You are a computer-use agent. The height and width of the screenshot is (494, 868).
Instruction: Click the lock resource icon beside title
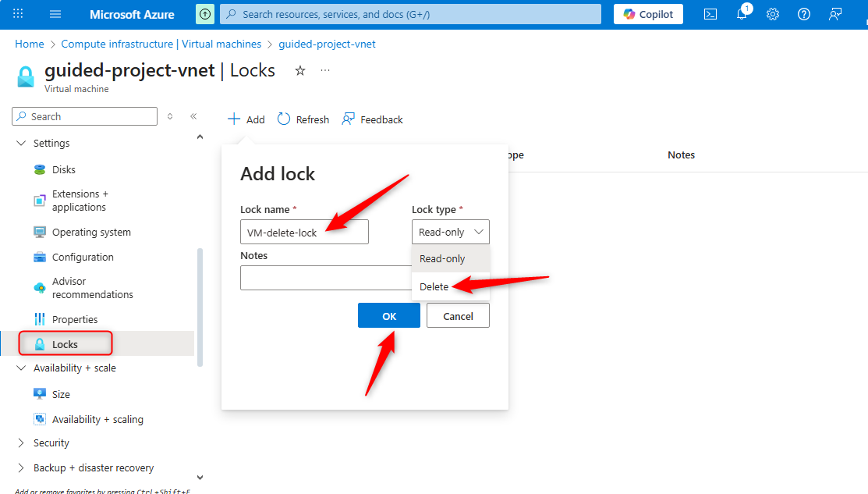[26, 76]
